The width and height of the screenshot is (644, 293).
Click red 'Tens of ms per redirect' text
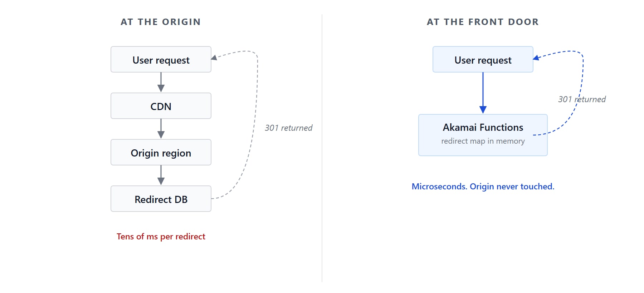click(161, 237)
